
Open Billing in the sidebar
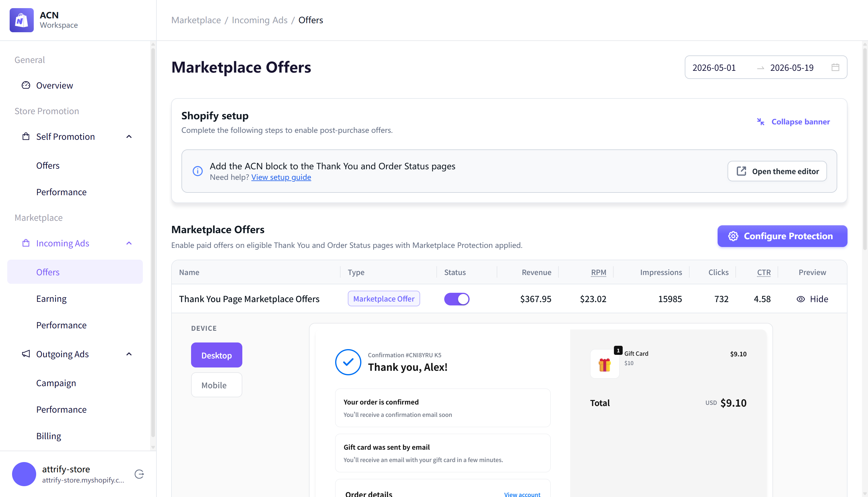click(x=75, y=436)
